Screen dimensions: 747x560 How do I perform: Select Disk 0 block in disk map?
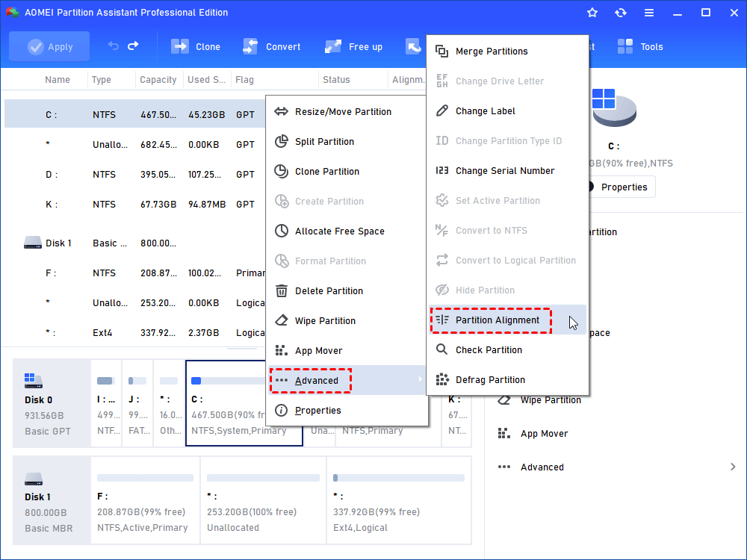coord(52,403)
